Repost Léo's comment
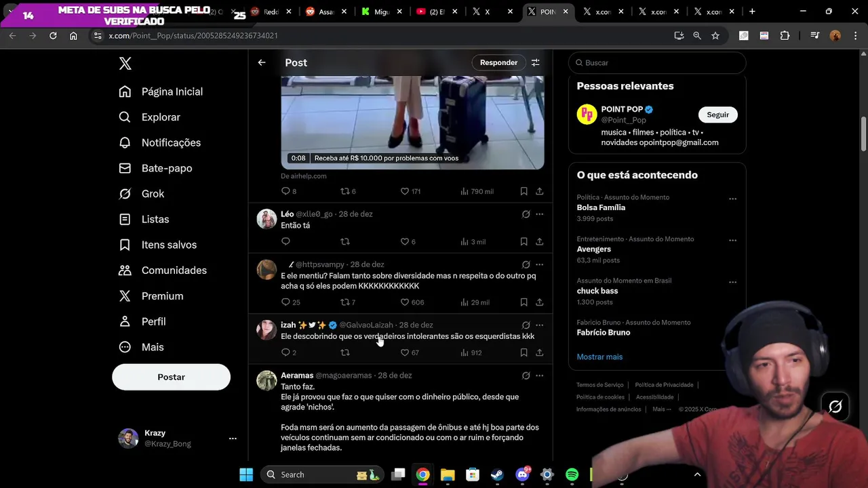Image resolution: width=868 pixels, height=488 pixels. 345,242
